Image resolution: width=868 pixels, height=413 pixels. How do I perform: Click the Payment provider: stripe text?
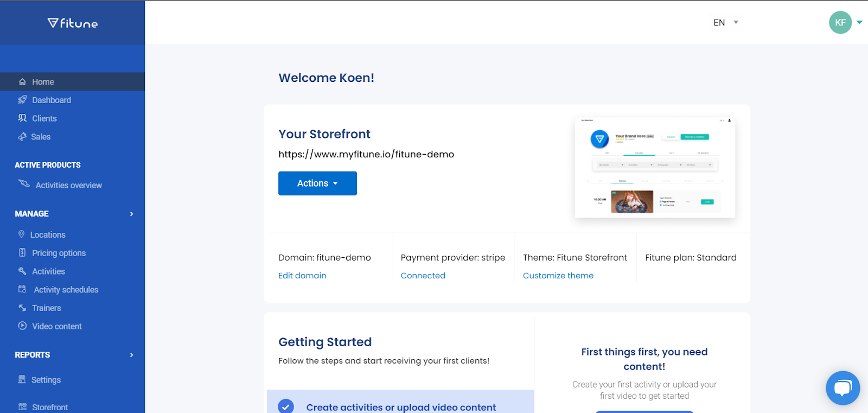(x=453, y=258)
